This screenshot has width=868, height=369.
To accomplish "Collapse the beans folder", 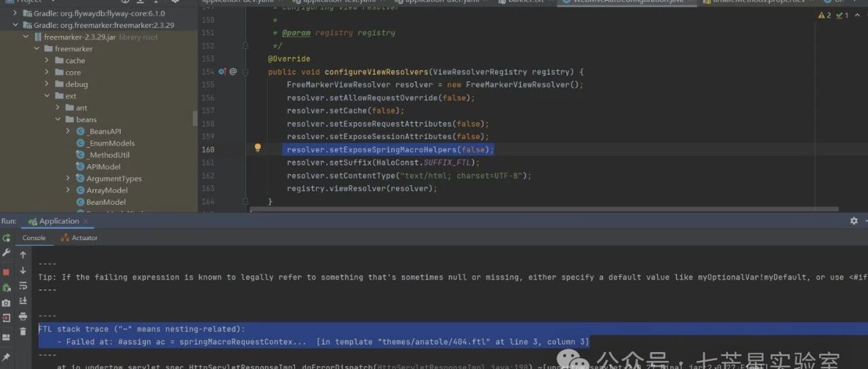I will 58,119.
